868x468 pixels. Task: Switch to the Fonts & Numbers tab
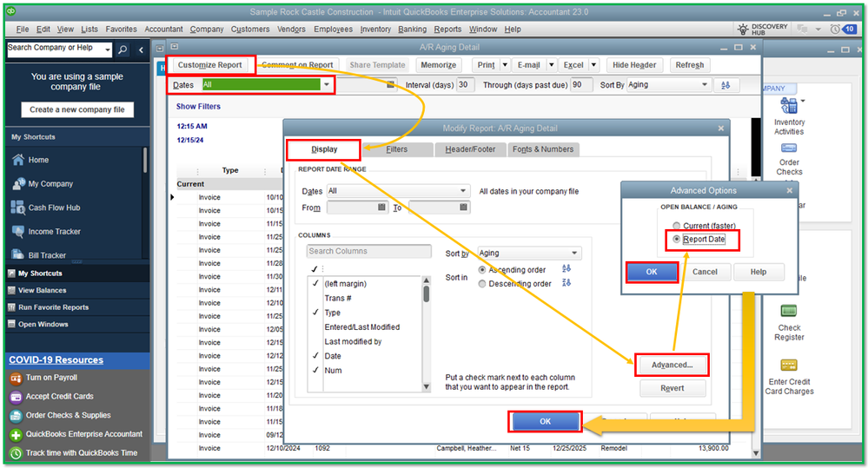tap(543, 149)
